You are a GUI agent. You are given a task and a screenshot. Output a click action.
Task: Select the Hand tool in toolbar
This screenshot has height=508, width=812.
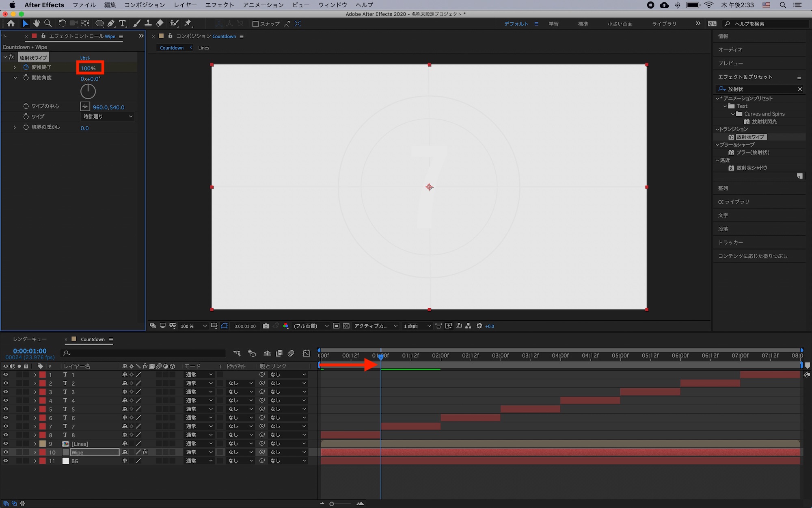click(x=37, y=24)
